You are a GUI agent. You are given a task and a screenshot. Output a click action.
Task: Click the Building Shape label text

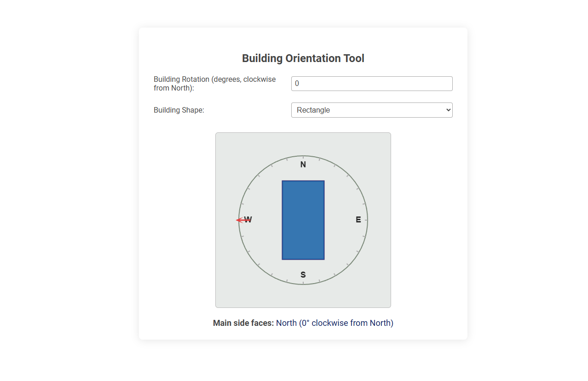click(179, 110)
